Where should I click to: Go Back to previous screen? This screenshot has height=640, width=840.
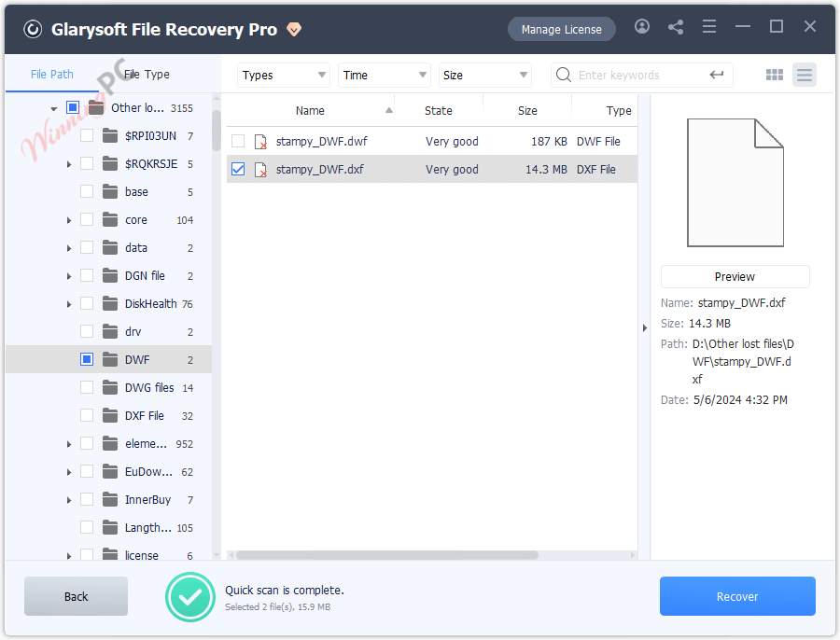coord(77,596)
